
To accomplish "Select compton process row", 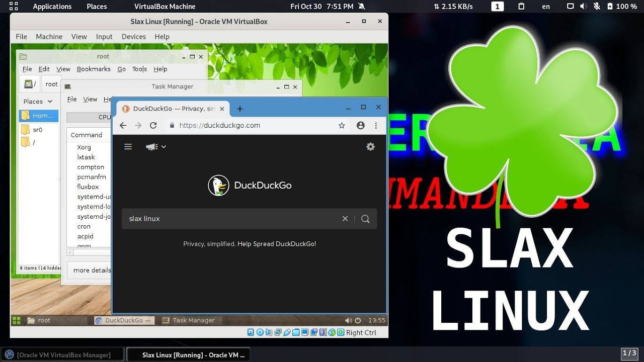I will (89, 167).
